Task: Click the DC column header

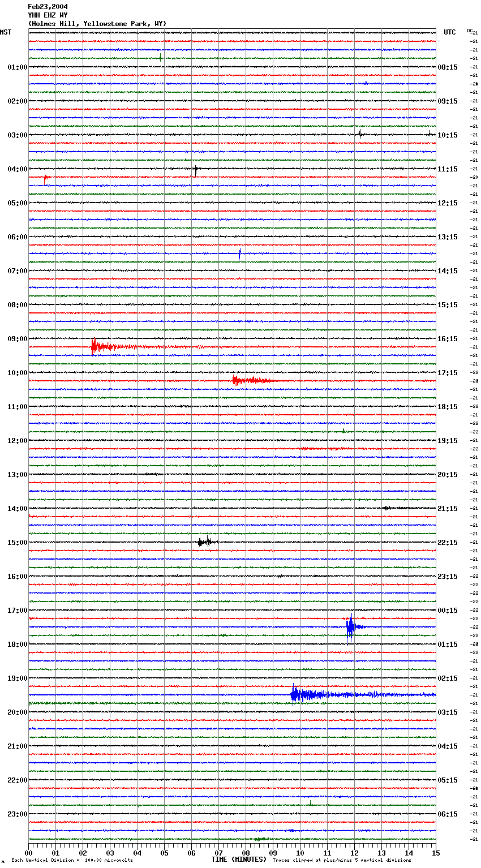Action: tap(469, 31)
